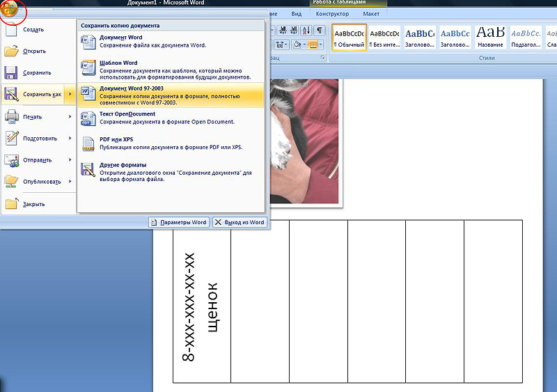The width and height of the screenshot is (557, 392).
Task: Expand the Печать submenu arrow
Action: tap(70, 116)
